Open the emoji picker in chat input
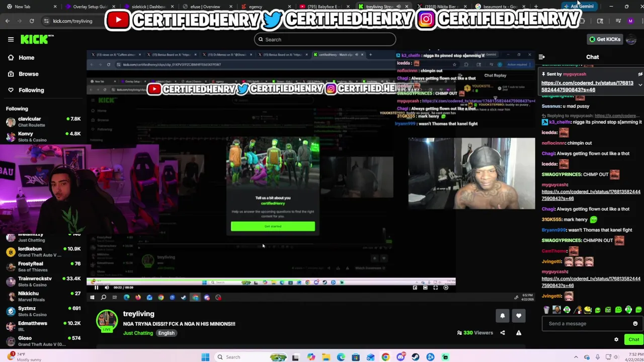Screen dimensions: 644x362 coord(635,324)
